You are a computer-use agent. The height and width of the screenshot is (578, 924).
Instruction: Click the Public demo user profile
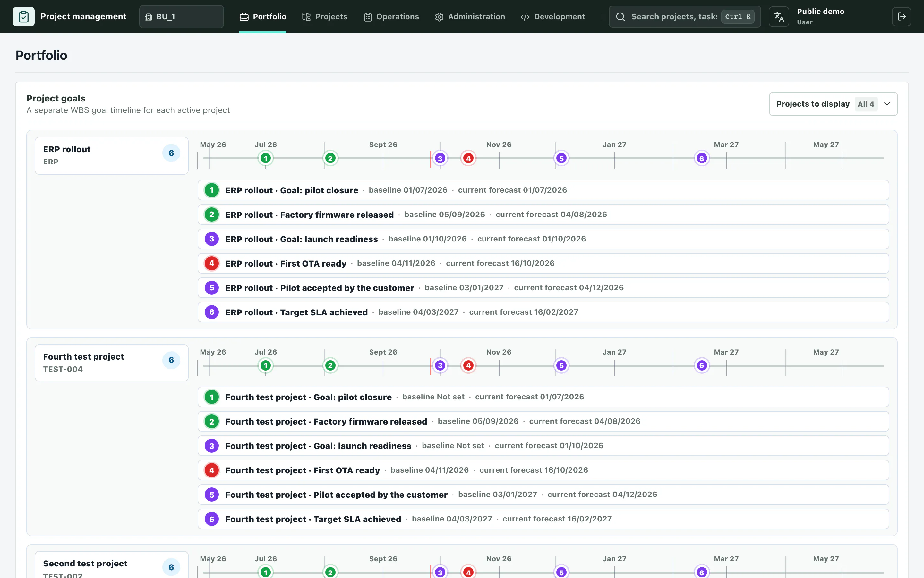tap(820, 16)
